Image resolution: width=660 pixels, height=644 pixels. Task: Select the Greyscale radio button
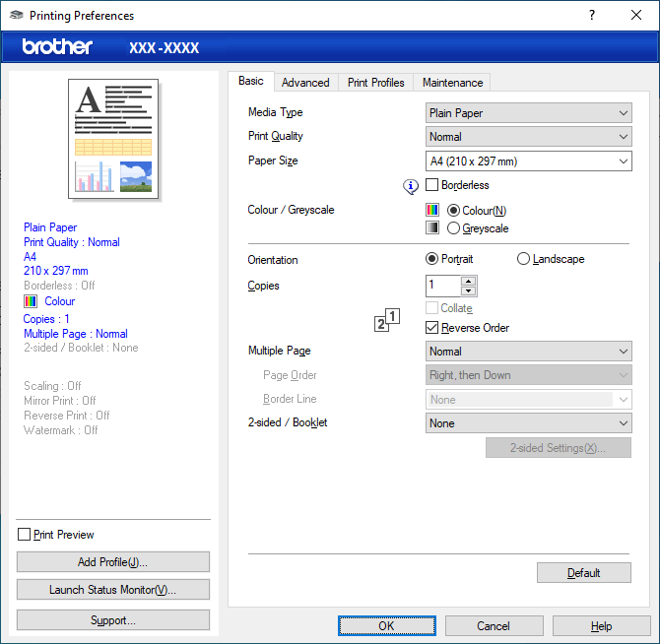click(453, 228)
